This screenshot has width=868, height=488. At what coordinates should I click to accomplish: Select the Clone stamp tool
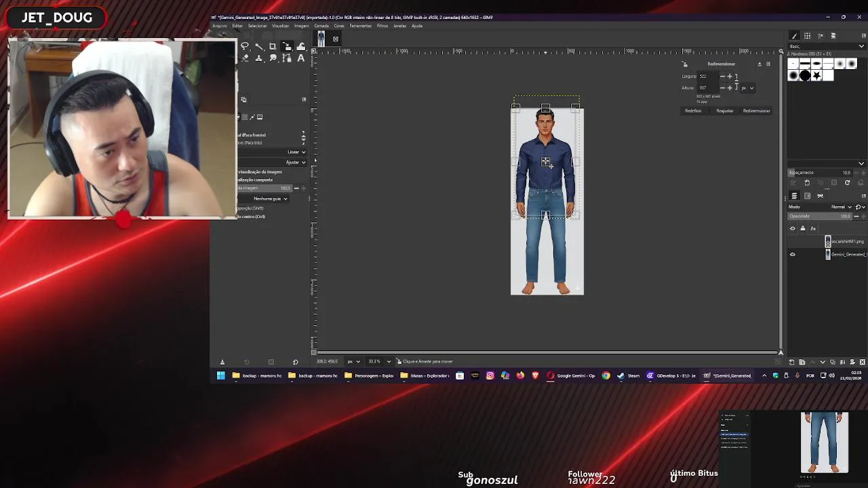258,58
